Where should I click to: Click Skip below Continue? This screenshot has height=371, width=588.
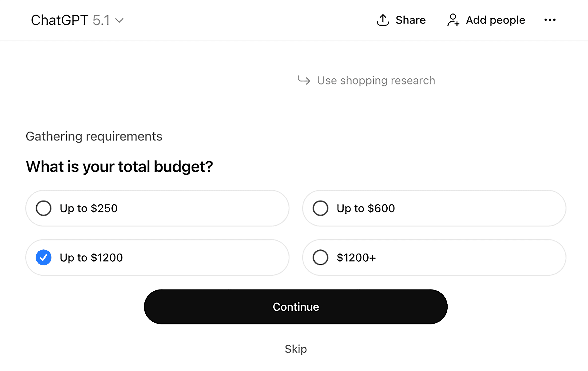[295, 348]
